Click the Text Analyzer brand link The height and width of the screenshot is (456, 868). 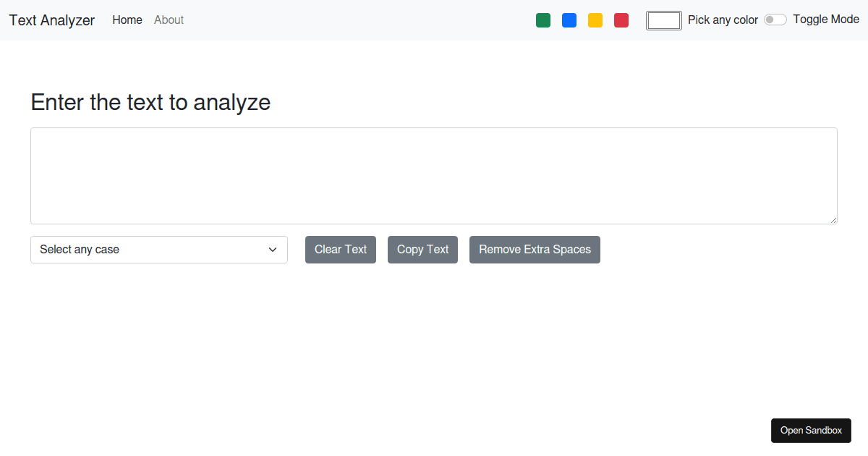tap(51, 20)
